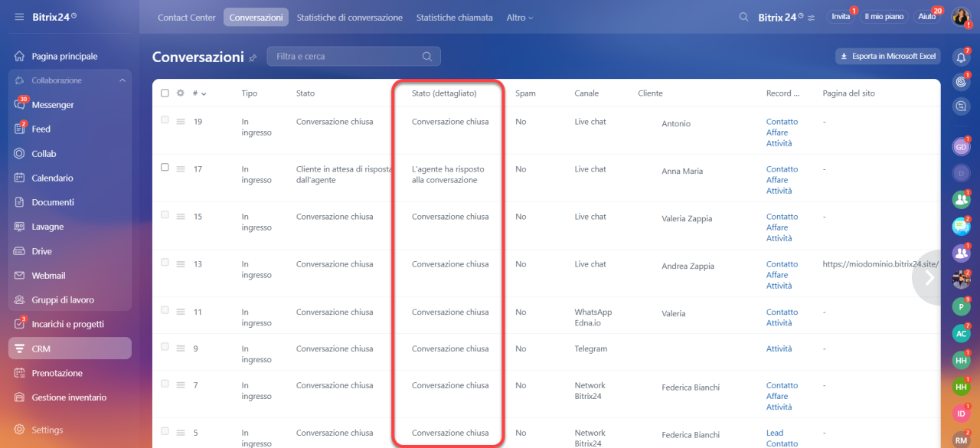Image resolution: width=980 pixels, height=448 pixels.
Task: Click Esporta in Microsoft Excel button
Action: coord(888,57)
